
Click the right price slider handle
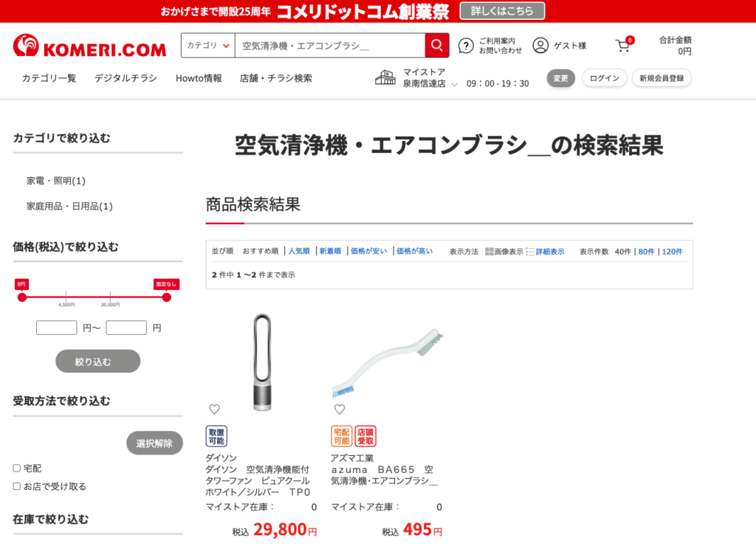click(x=166, y=297)
